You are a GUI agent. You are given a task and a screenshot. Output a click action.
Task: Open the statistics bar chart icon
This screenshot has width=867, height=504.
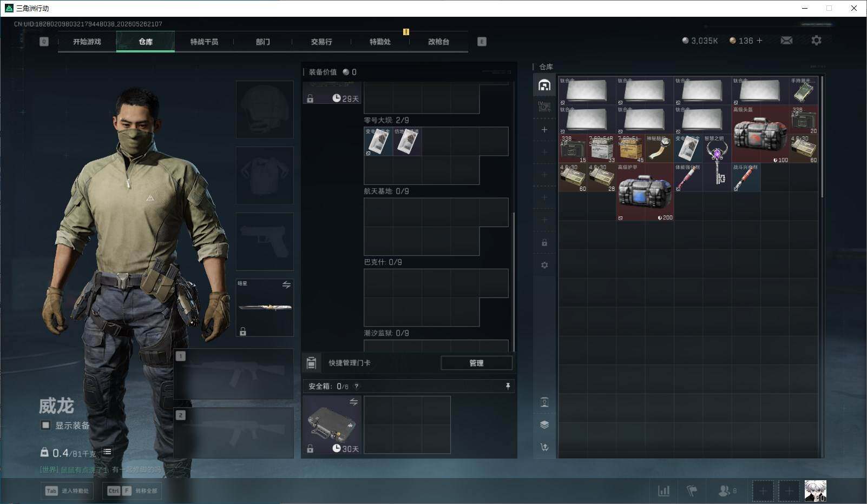(664, 490)
